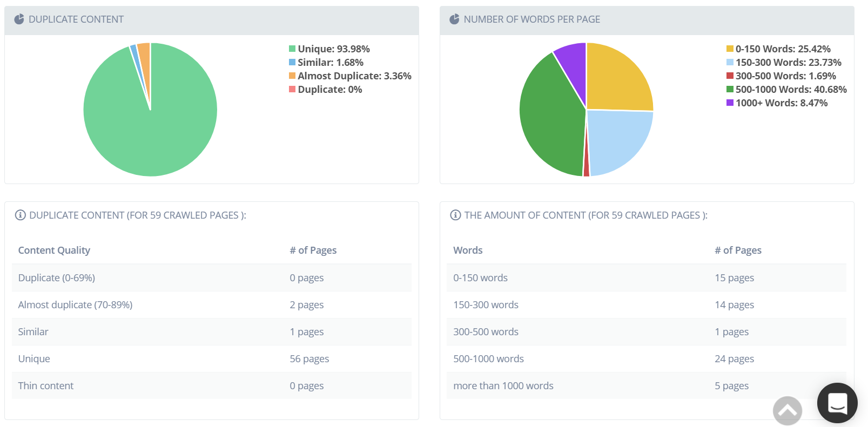Screen dimensions: 868x427
Task: Select the Almost duplicate (70-89%) row
Action: tap(75, 305)
